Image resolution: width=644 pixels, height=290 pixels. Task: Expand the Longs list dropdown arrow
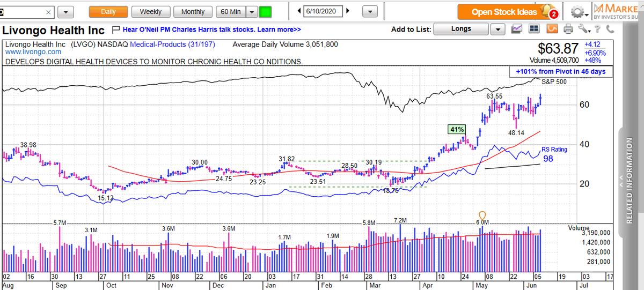point(499,29)
